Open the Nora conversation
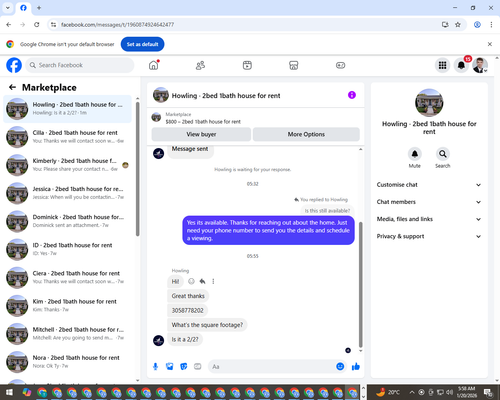This screenshot has width=500, height=400. pos(67,362)
